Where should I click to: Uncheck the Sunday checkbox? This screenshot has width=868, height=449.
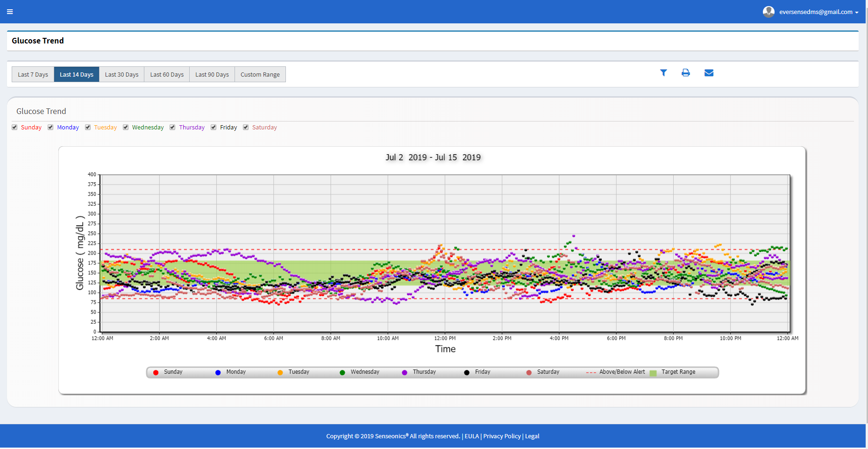pyautogui.click(x=14, y=128)
